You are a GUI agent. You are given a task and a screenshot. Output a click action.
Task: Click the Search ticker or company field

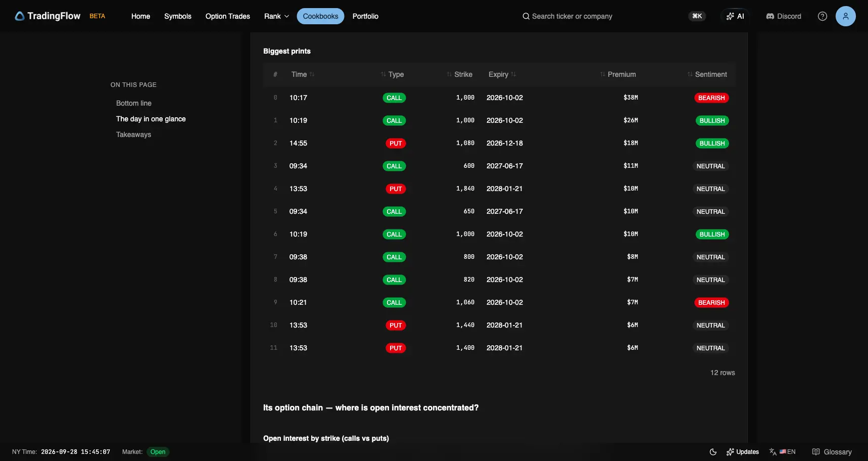click(x=572, y=16)
